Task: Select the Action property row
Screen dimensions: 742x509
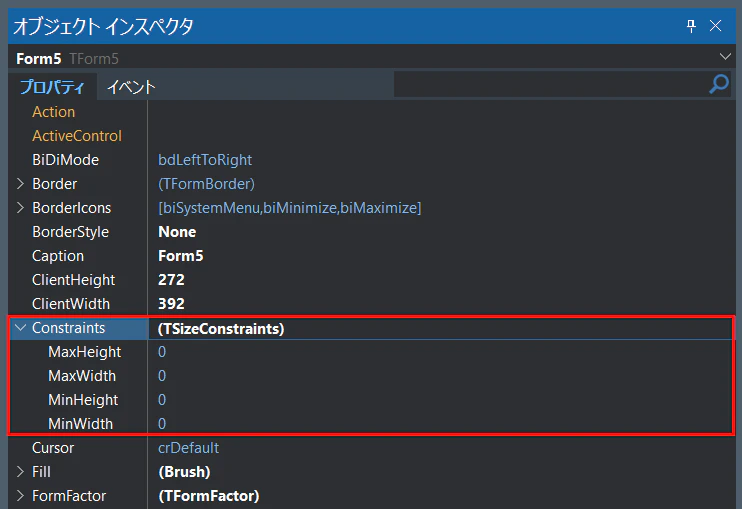Action: [x=371, y=112]
